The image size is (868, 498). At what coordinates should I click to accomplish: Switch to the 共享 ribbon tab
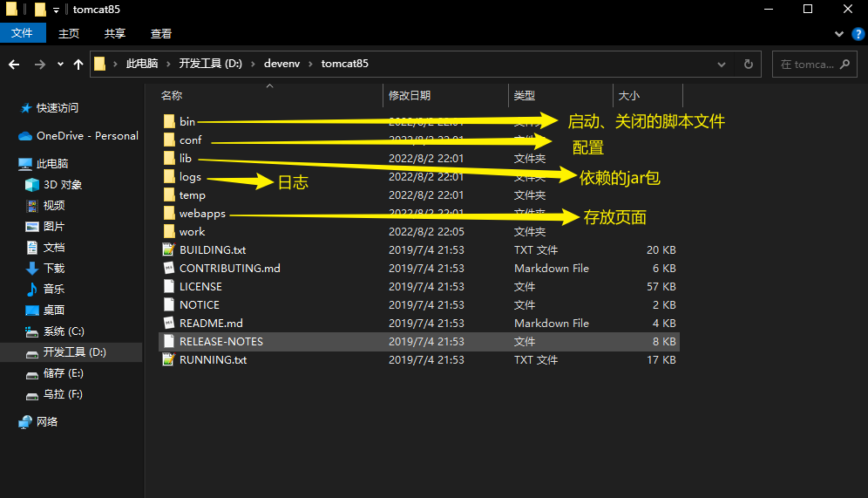(x=114, y=34)
